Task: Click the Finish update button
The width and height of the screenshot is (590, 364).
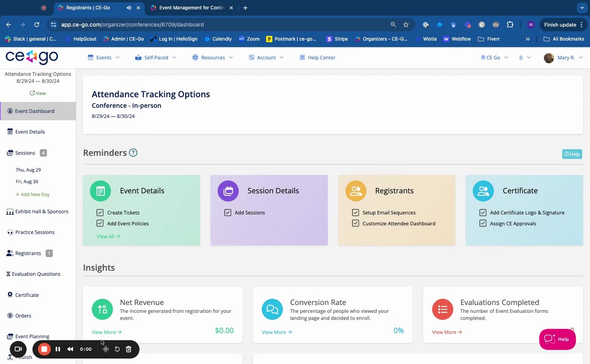Action: (562, 24)
